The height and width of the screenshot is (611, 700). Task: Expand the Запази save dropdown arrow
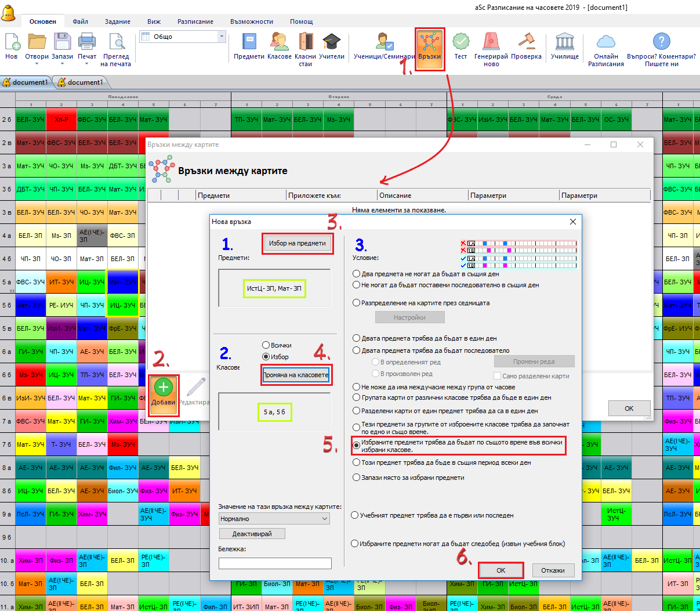(62, 64)
